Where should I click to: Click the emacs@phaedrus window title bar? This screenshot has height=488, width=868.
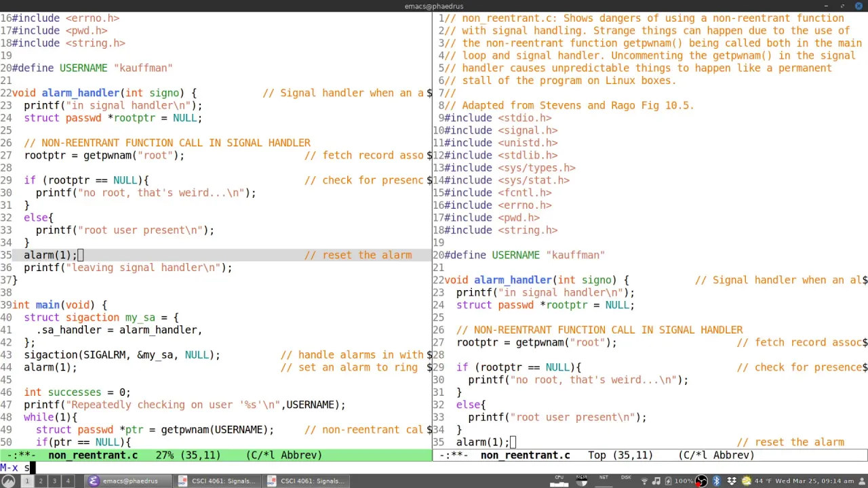(434, 6)
